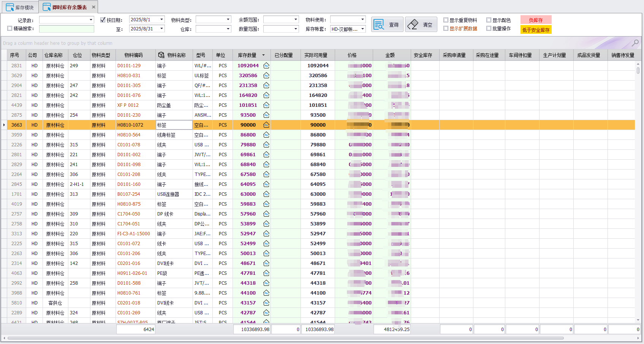Close the 即时库存余额表 tab
Image resolution: width=644 pixels, height=344 pixels.
click(93, 7)
